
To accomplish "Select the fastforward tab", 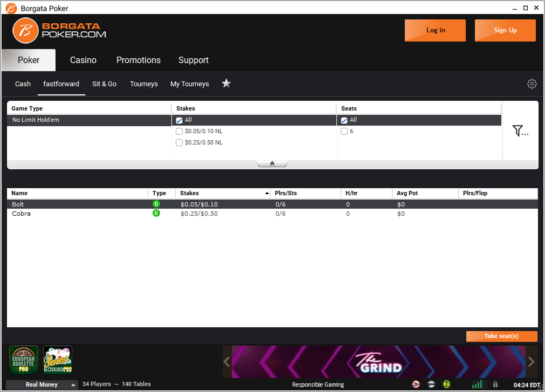I will tap(61, 84).
